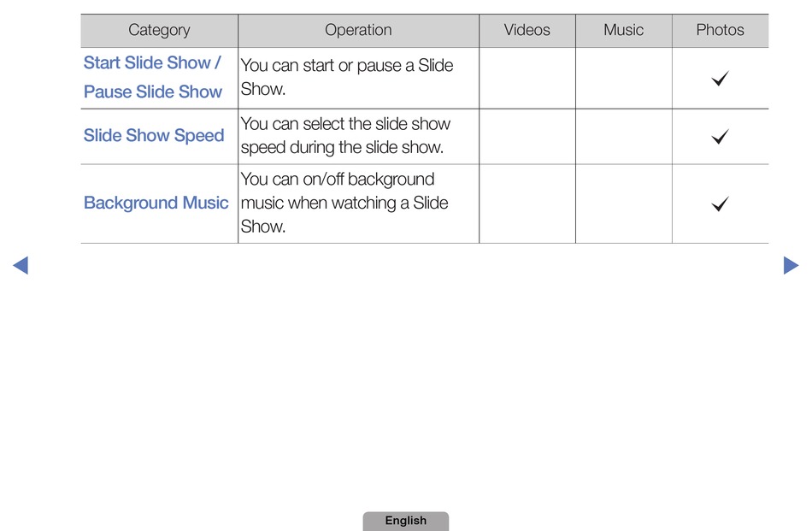Screen dimensions: 812x531
Task: Open the Background Music link
Action: tap(156, 203)
